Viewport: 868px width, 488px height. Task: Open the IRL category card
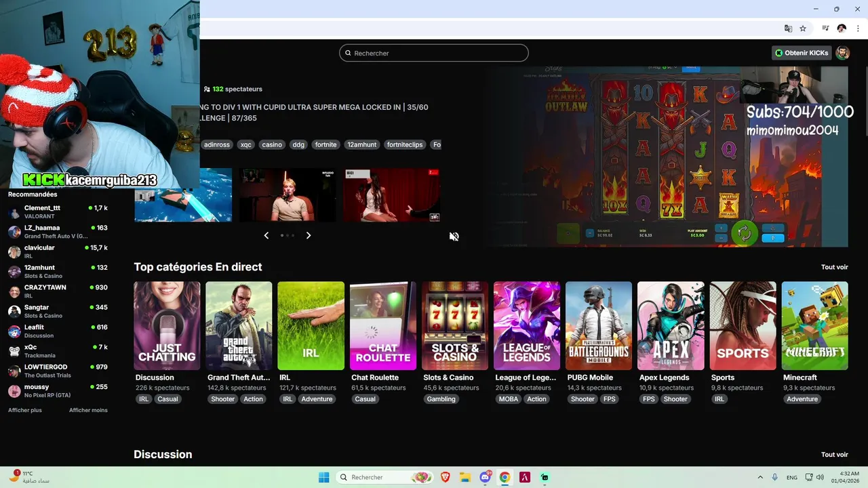click(311, 326)
